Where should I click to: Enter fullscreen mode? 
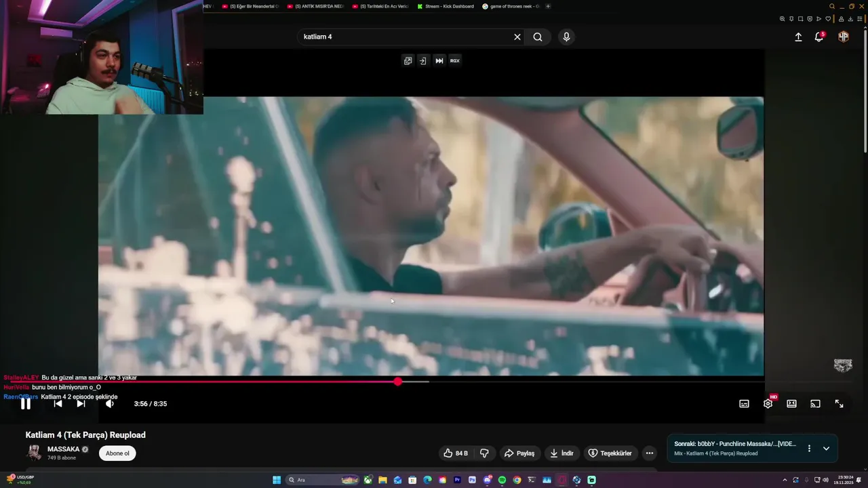pyautogui.click(x=839, y=404)
